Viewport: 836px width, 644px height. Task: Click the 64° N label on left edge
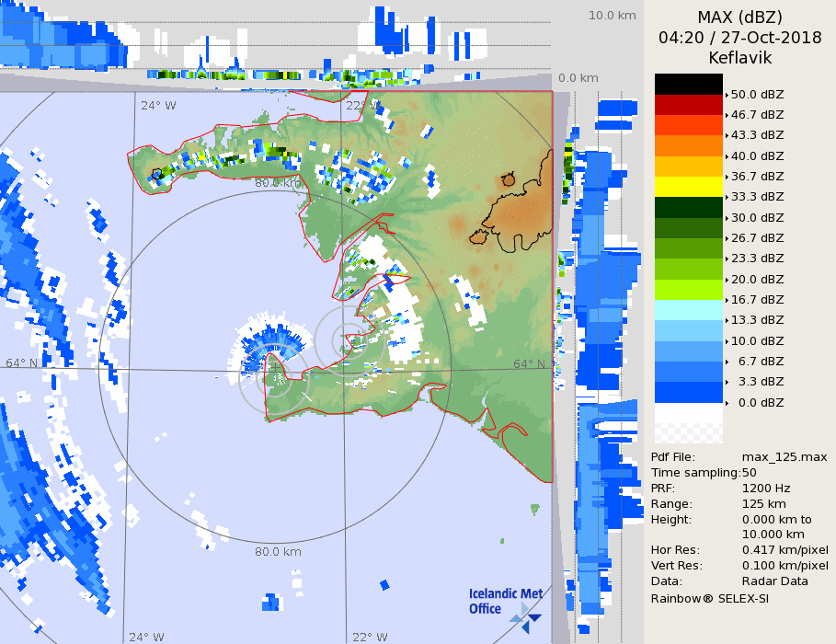click(22, 362)
